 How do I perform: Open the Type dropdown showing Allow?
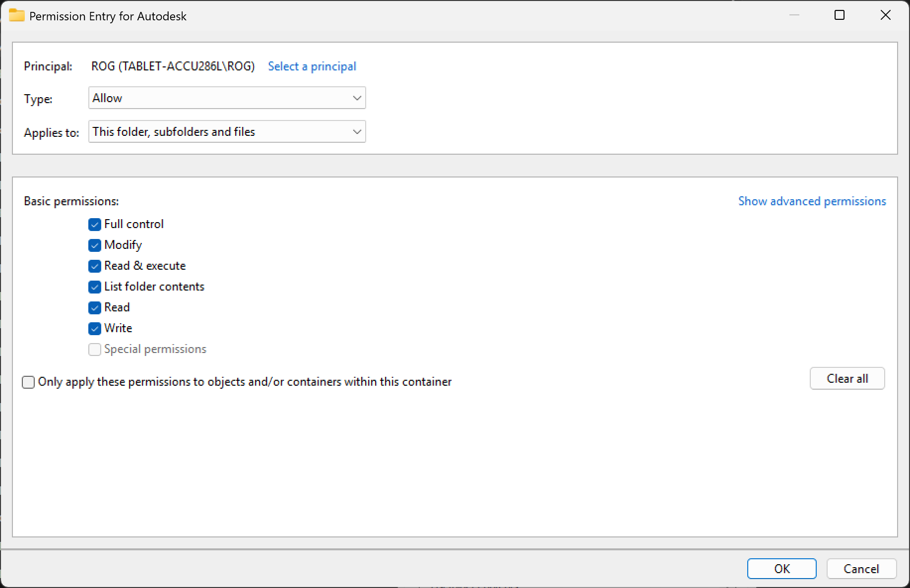click(x=226, y=98)
